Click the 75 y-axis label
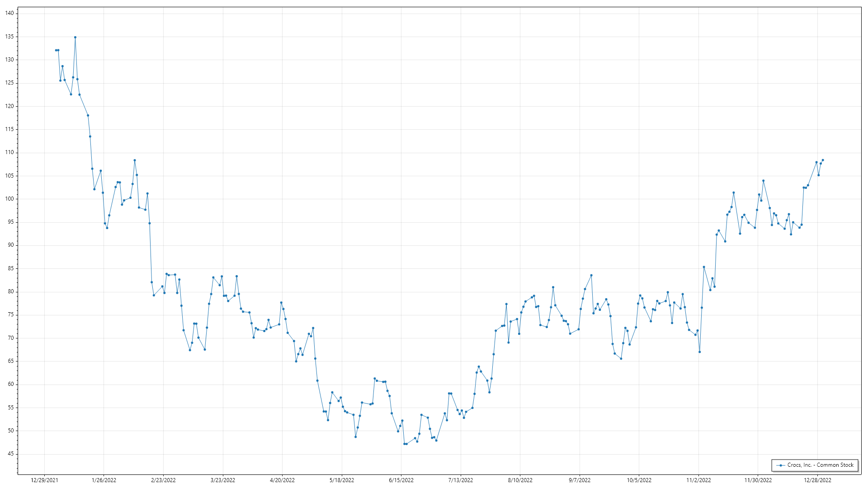The image size is (868, 488). 11,314
